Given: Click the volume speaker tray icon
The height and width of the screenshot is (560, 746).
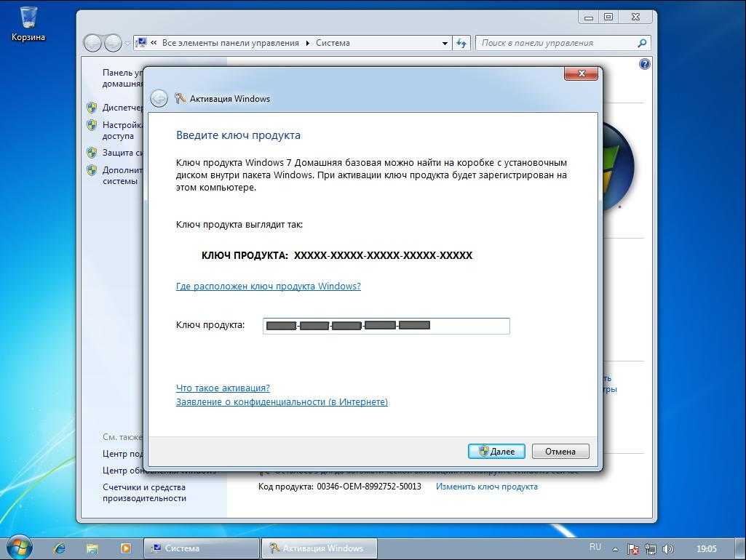Looking at the screenshot, I should pos(668,549).
